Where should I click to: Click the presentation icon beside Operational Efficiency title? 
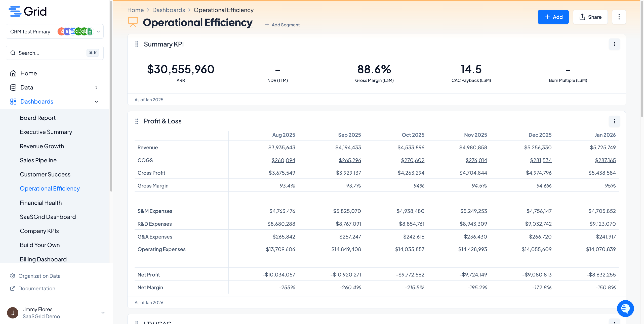click(133, 22)
